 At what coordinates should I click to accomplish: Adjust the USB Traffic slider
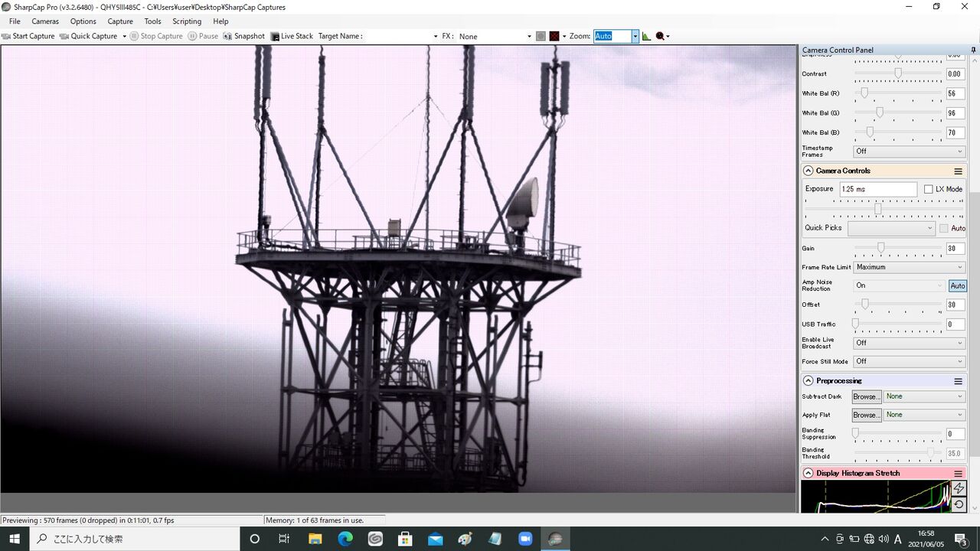point(898,324)
